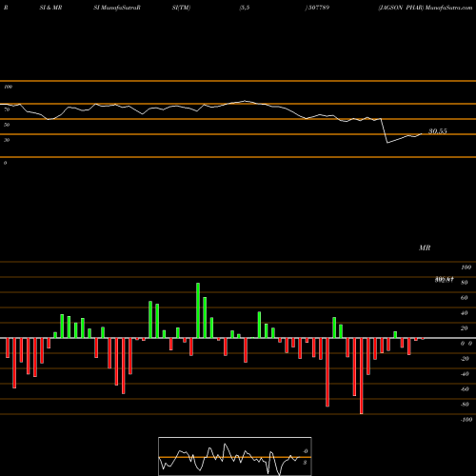This screenshot has width=476, height=476.
Task: Click the tallest green bar in MR histogram
Action: pos(198,310)
